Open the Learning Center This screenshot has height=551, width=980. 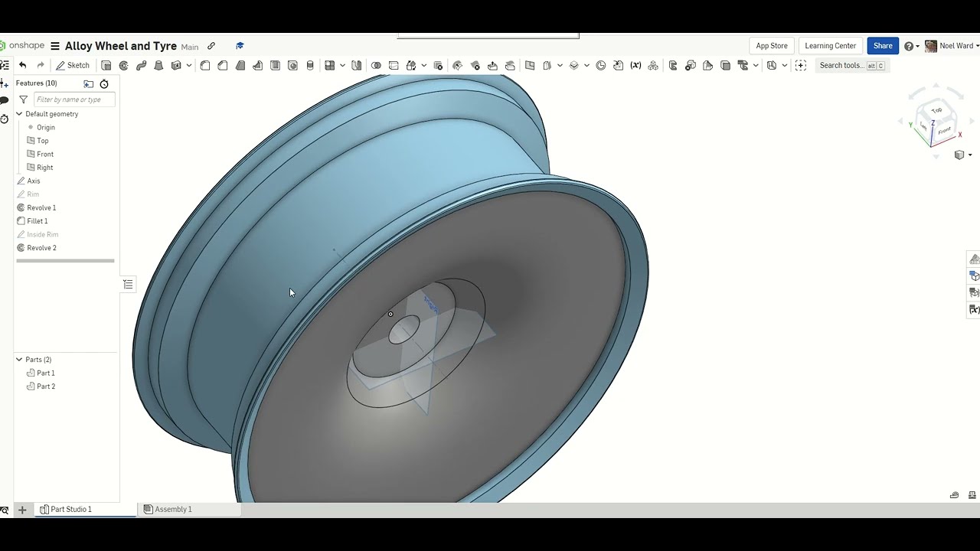click(831, 46)
